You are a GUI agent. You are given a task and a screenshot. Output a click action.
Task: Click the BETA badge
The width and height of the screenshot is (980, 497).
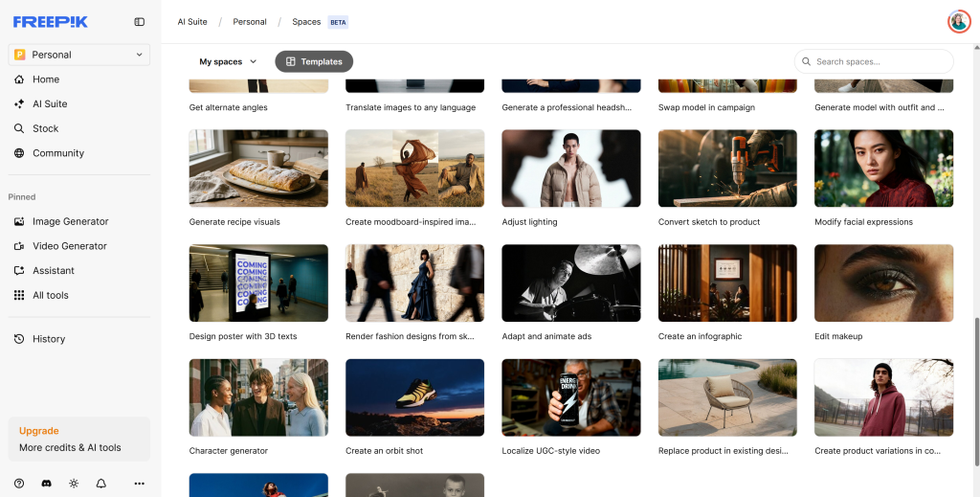click(x=338, y=23)
